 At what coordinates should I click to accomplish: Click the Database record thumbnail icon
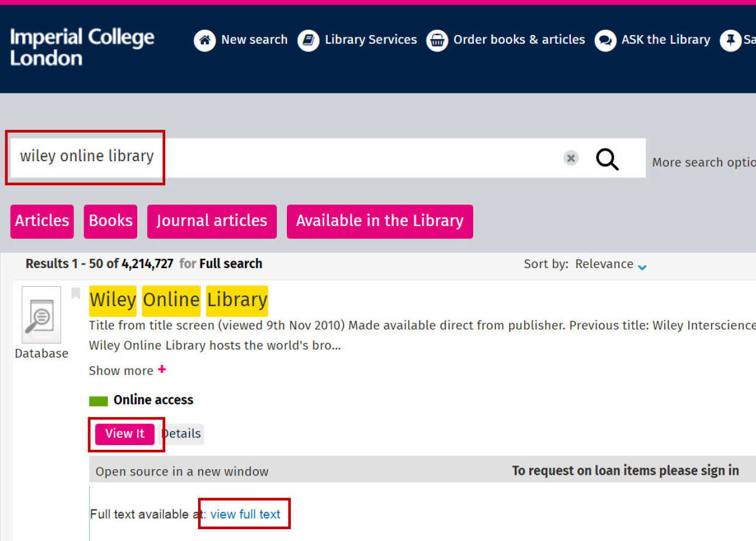[41, 315]
